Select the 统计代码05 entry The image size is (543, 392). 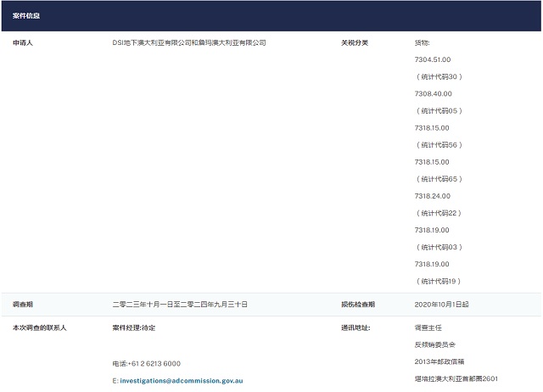coord(439,111)
